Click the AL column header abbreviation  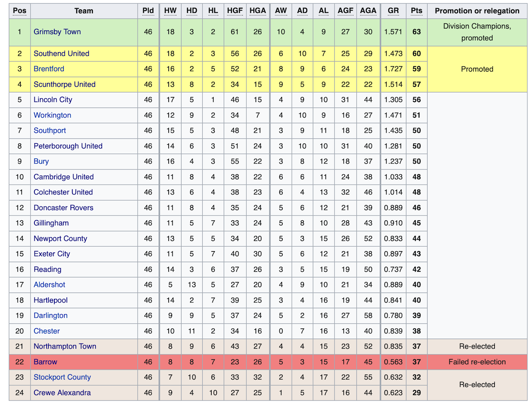tap(324, 11)
